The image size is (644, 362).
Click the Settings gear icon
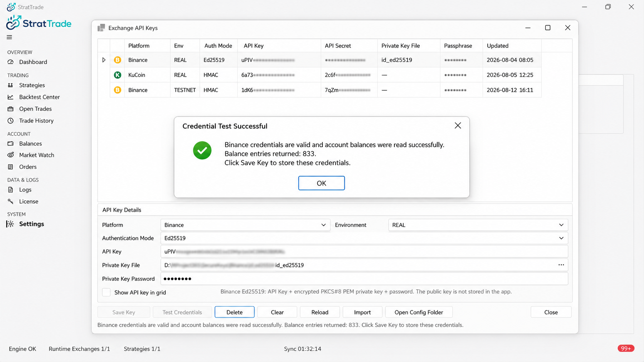click(10, 224)
